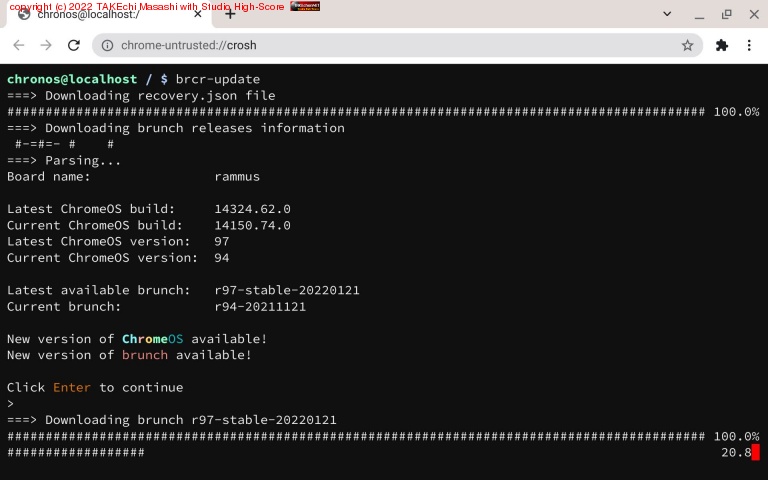Open Chrome's three-dot menu
The width and height of the screenshot is (768, 480).
750,45
